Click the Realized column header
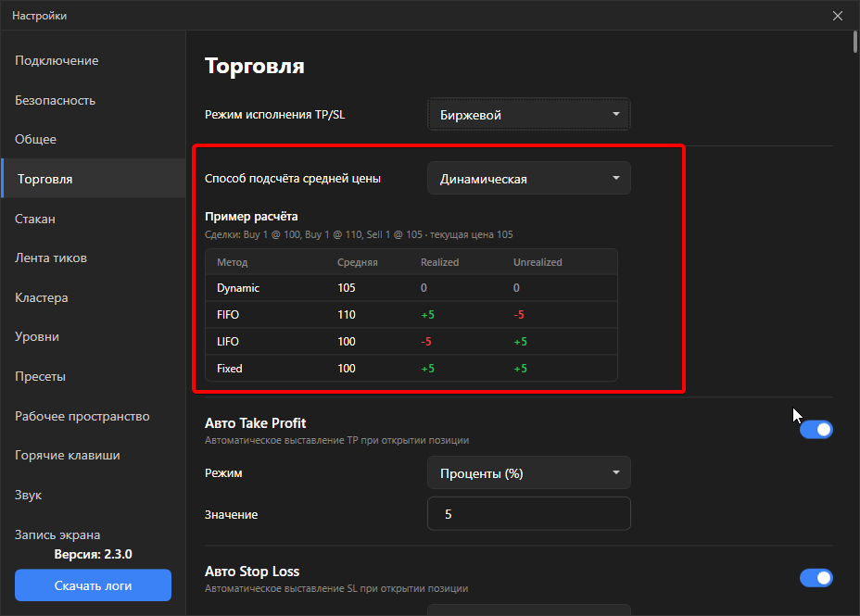 pyautogui.click(x=440, y=262)
